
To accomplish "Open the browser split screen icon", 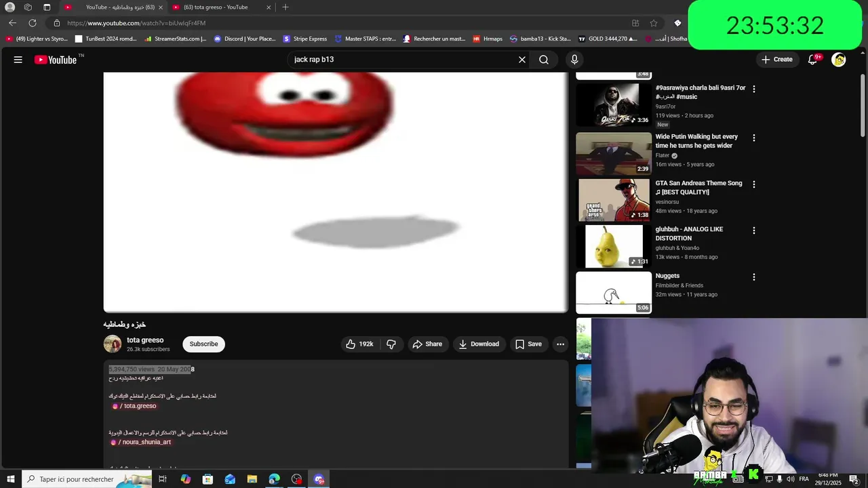I will 635,23.
